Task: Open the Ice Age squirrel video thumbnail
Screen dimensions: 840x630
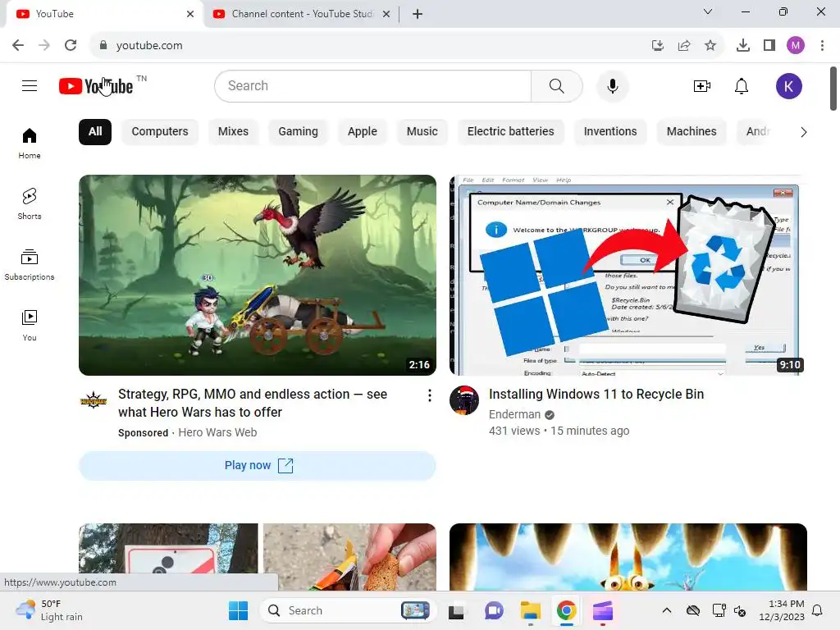Action: pyautogui.click(x=628, y=557)
